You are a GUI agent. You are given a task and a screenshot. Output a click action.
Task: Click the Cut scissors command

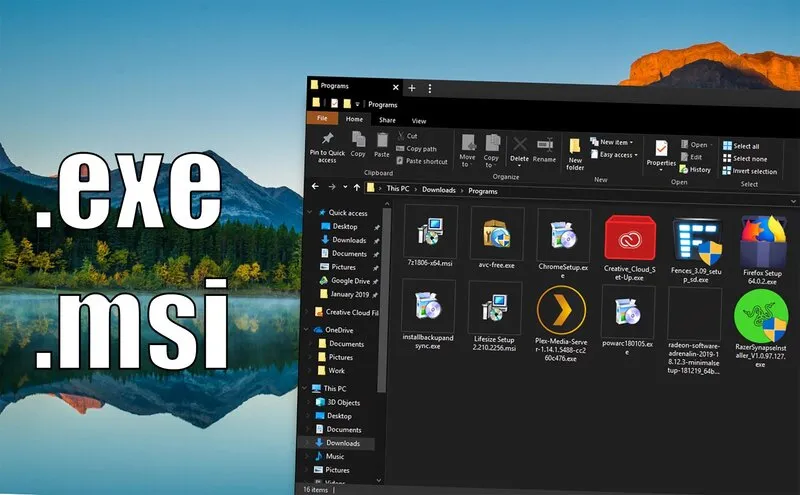pos(411,136)
